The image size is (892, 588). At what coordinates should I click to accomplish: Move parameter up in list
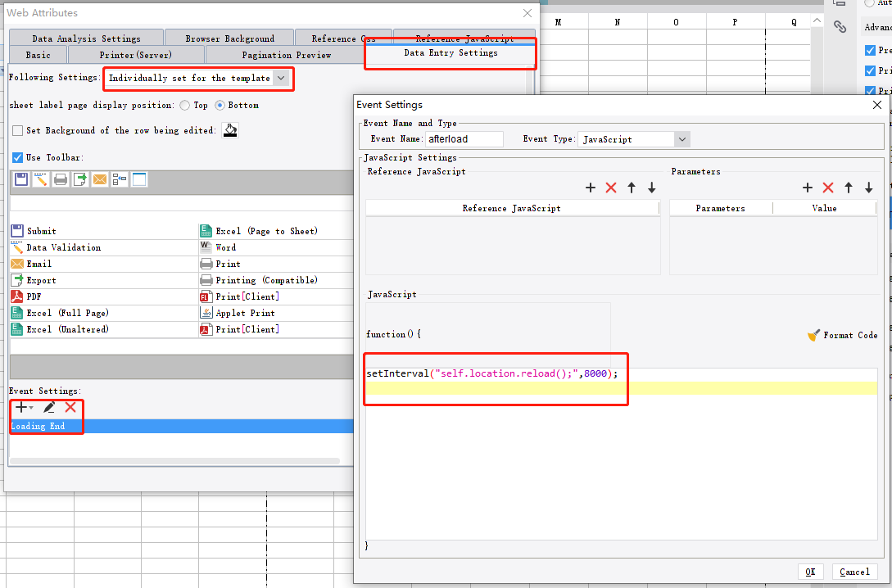point(849,188)
